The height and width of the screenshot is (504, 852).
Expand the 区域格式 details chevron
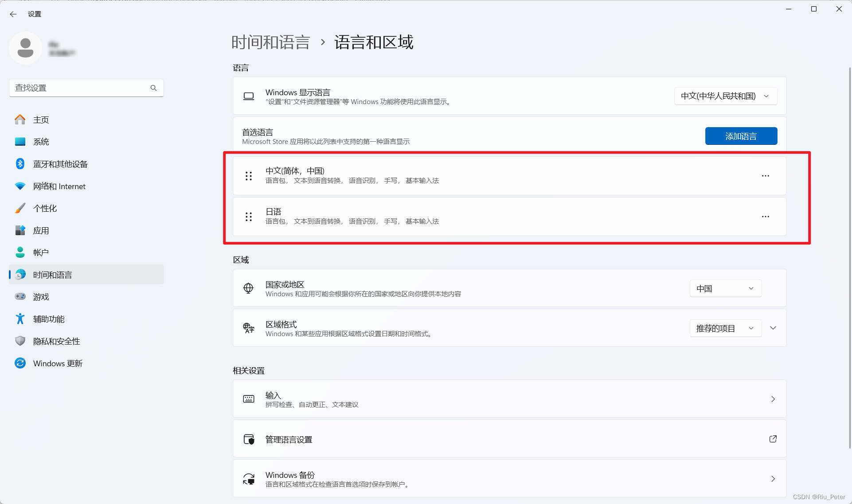(773, 328)
